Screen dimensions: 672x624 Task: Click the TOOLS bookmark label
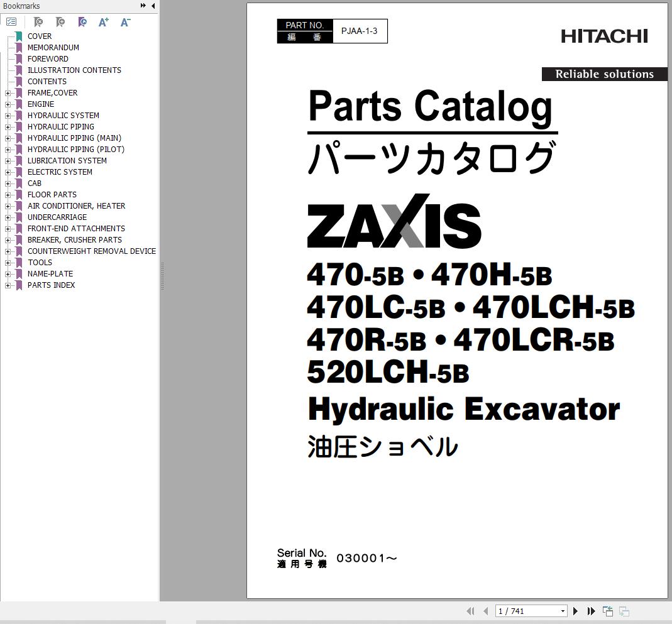point(40,263)
